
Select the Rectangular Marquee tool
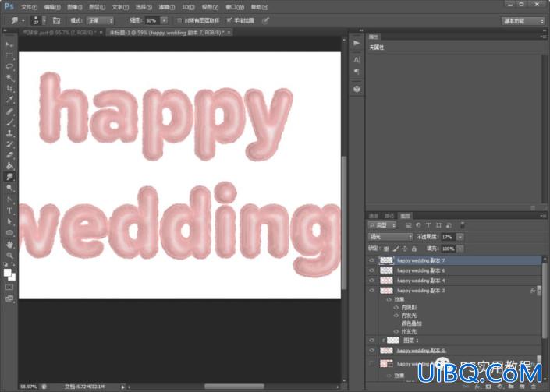pos(9,55)
